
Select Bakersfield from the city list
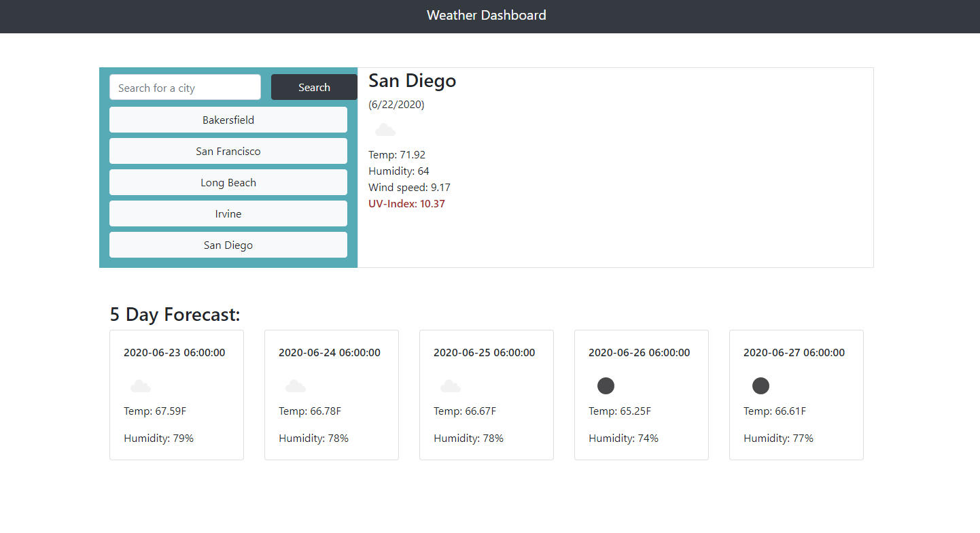pyautogui.click(x=228, y=120)
